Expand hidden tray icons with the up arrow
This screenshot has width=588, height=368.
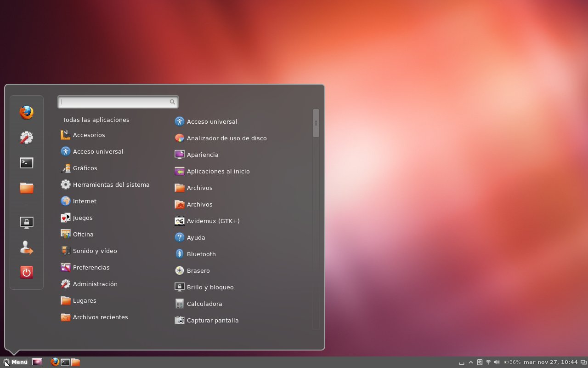click(471, 362)
